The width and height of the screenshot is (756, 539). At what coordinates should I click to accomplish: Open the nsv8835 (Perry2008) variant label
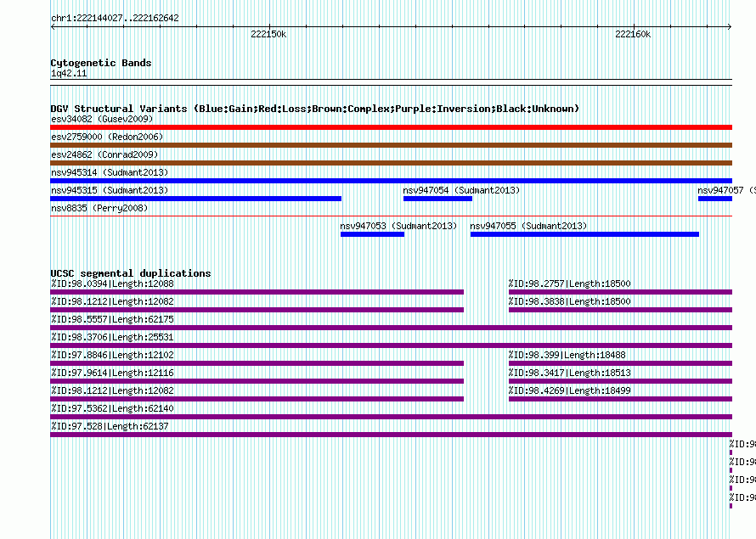[x=99, y=208]
